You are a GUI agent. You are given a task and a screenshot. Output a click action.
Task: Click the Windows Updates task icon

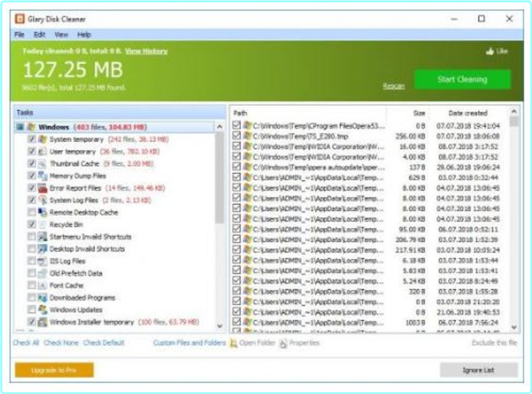click(43, 310)
